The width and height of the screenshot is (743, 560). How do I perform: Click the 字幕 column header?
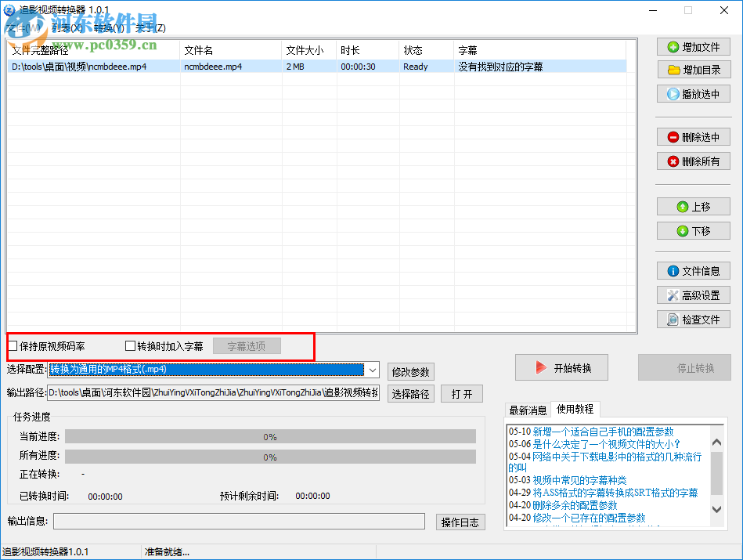pos(540,50)
